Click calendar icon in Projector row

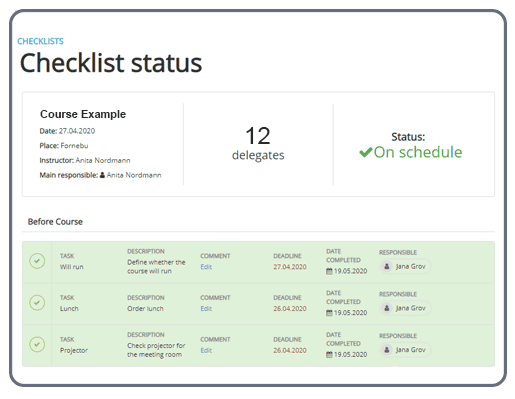pos(329,355)
